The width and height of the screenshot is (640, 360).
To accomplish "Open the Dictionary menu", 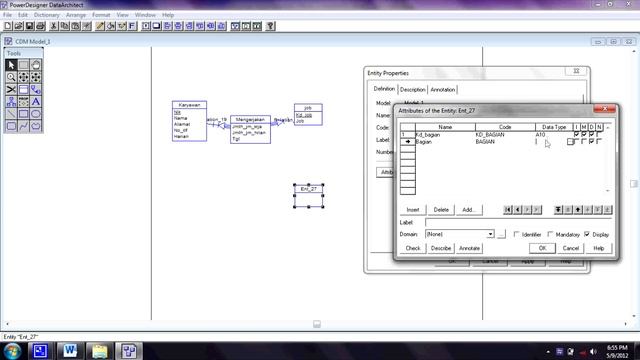I will (x=47, y=15).
